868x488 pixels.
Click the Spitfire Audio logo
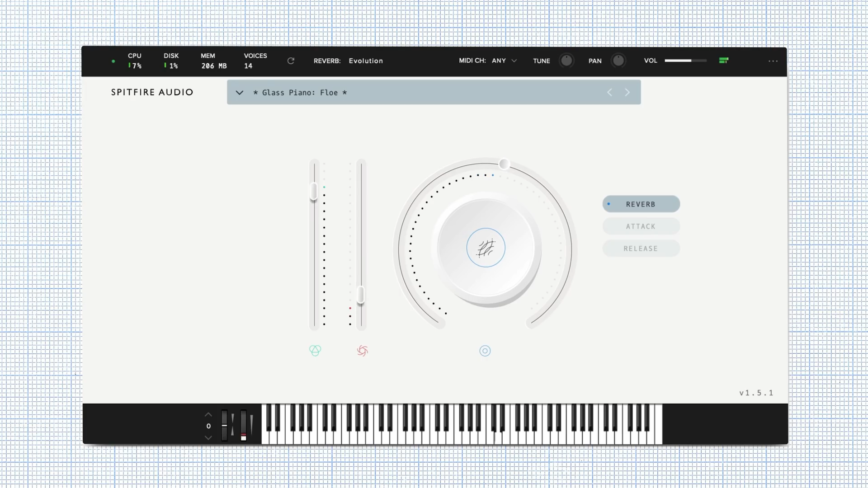click(x=152, y=92)
